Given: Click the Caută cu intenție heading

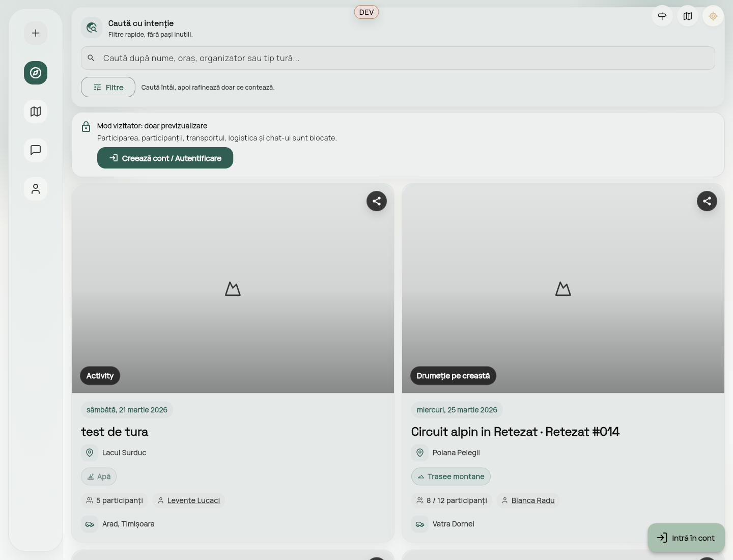Looking at the screenshot, I should point(141,23).
